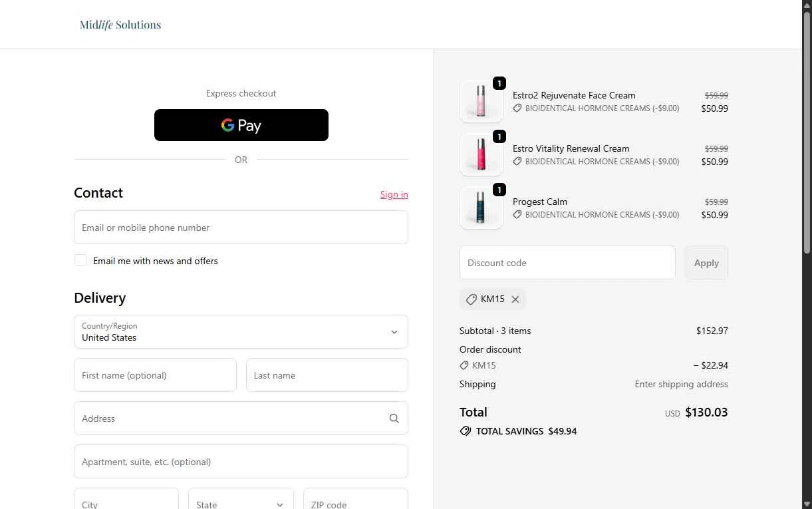Click the discount tag icon under Estro Vitality
The image size is (812, 509).
517,161
